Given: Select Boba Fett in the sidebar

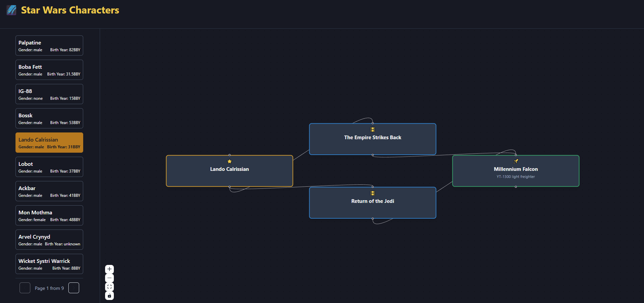Looking at the screenshot, I should coord(49,70).
